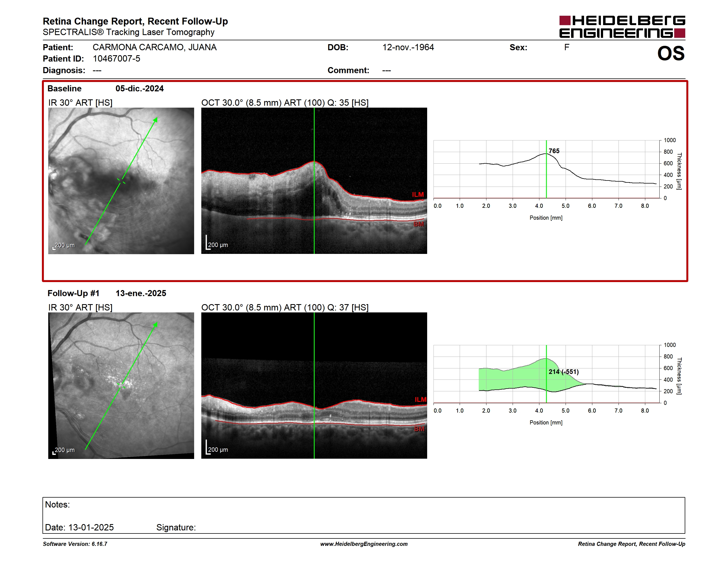Click the Baseline section label
This screenshot has height=563, width=728.
(x=64, y=88)
